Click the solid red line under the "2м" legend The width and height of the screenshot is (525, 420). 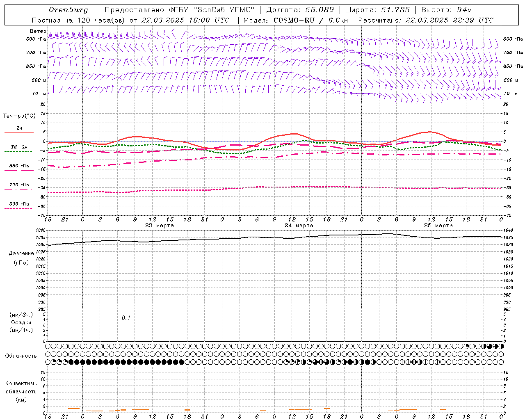19,132
